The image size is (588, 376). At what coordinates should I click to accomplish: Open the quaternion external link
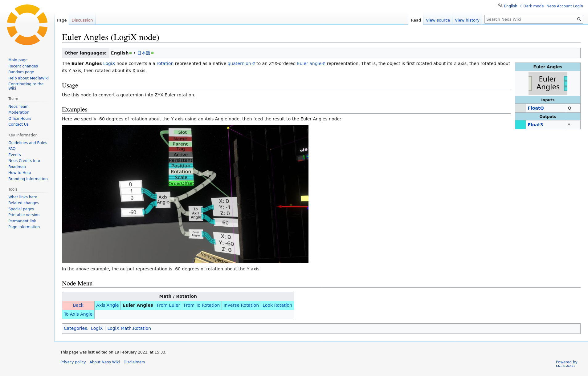(x=239, y=64)
